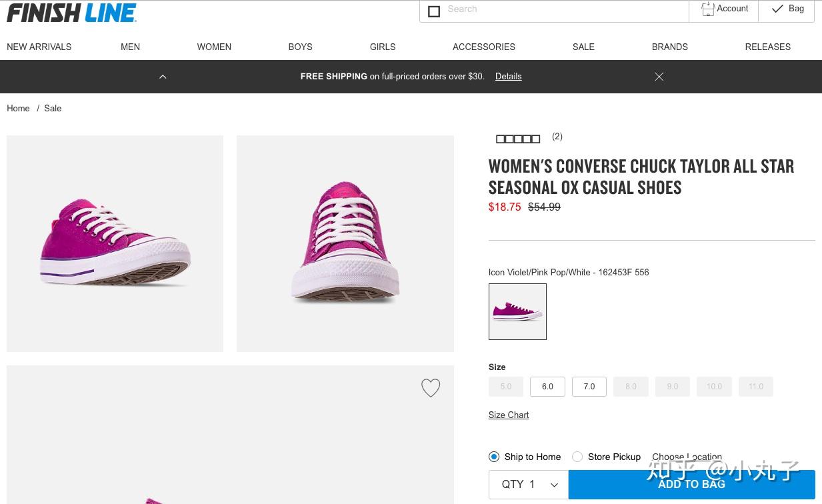
Task: Open the QTY quantity dropdown
Action: [x=529, y=485]
